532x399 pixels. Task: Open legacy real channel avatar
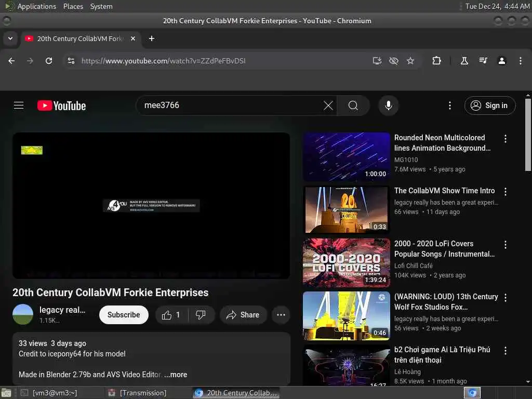click(x=23, y=314)
